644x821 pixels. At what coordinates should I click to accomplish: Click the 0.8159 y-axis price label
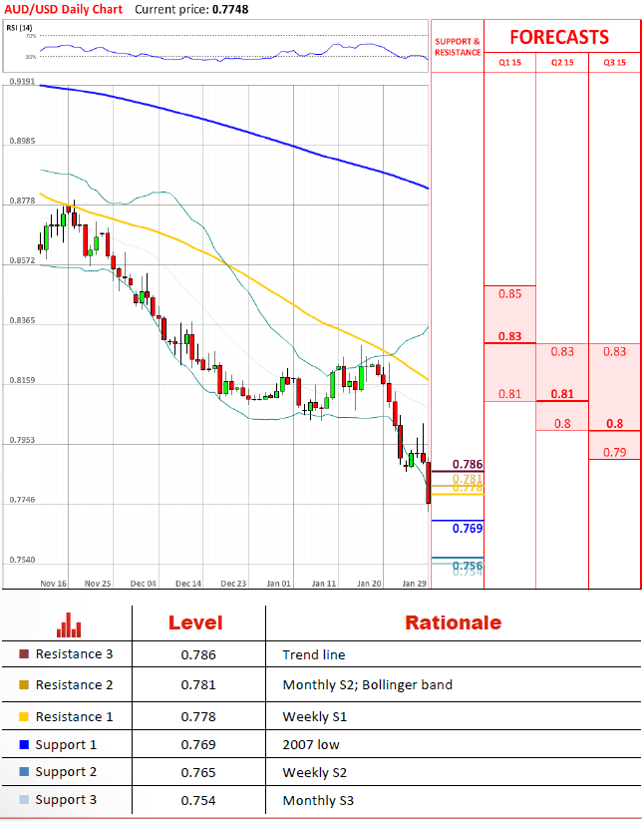[x=22, y=380]
